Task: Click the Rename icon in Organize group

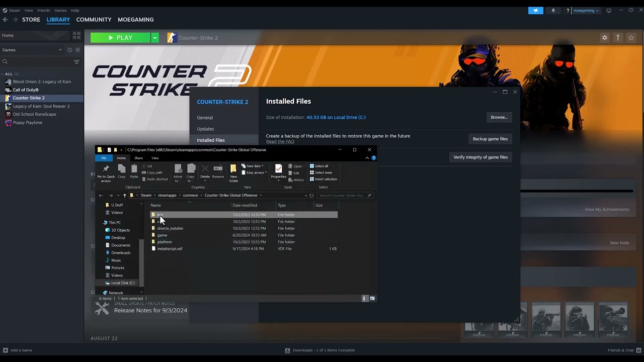Action: tap(218, 171)
